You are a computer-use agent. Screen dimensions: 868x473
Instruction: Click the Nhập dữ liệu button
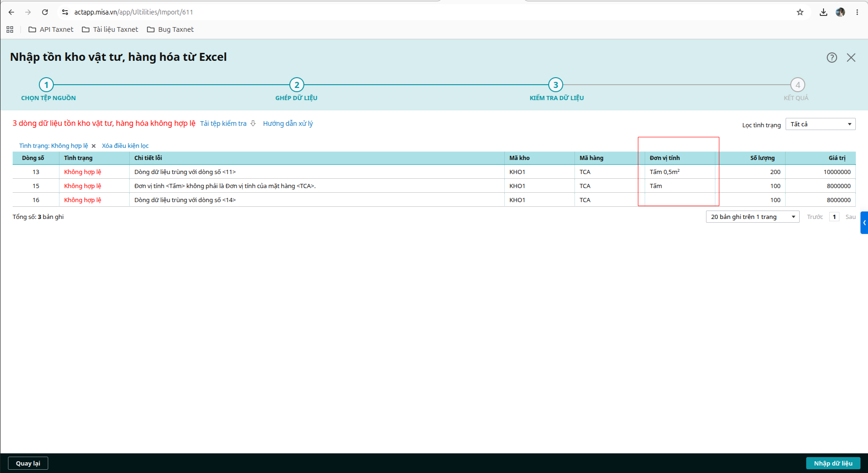833,463
